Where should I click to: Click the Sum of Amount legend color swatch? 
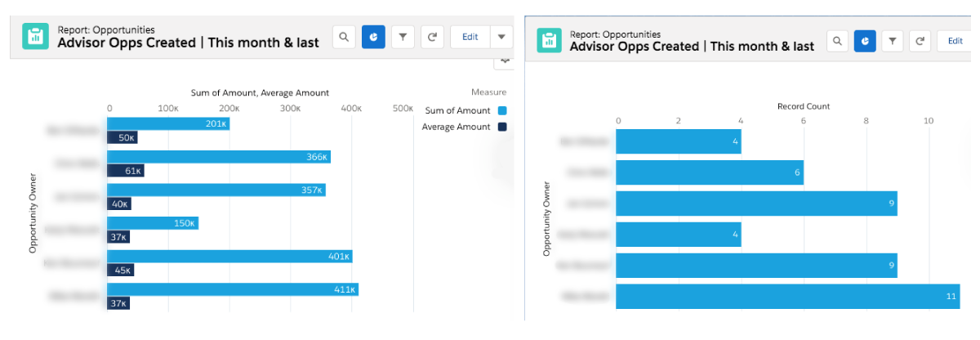501,110
